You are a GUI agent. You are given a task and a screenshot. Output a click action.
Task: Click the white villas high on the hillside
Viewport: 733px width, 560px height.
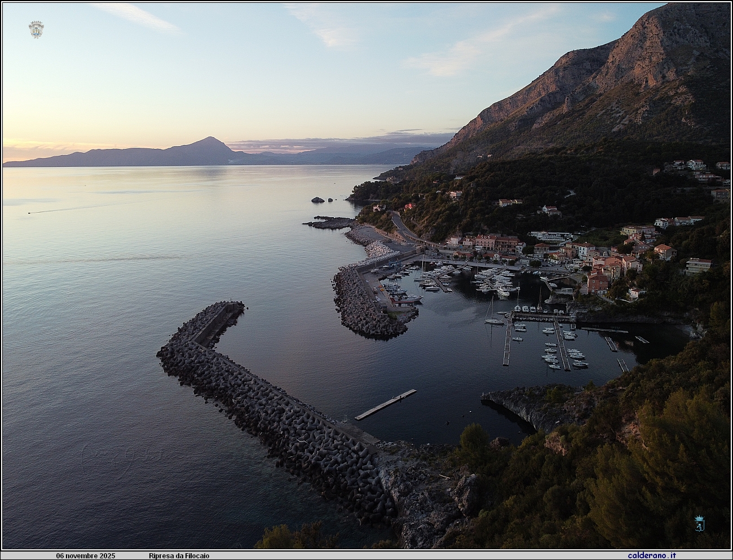tap(688, 165)
